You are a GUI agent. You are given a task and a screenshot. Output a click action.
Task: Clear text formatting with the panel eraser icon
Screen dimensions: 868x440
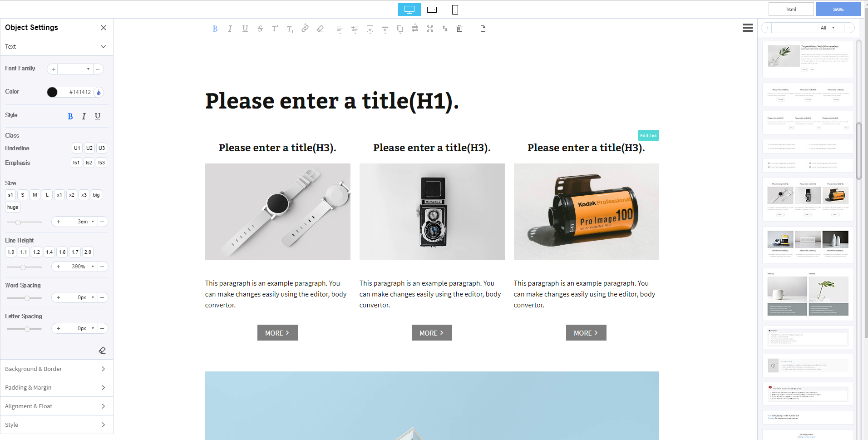click(102, 350)
